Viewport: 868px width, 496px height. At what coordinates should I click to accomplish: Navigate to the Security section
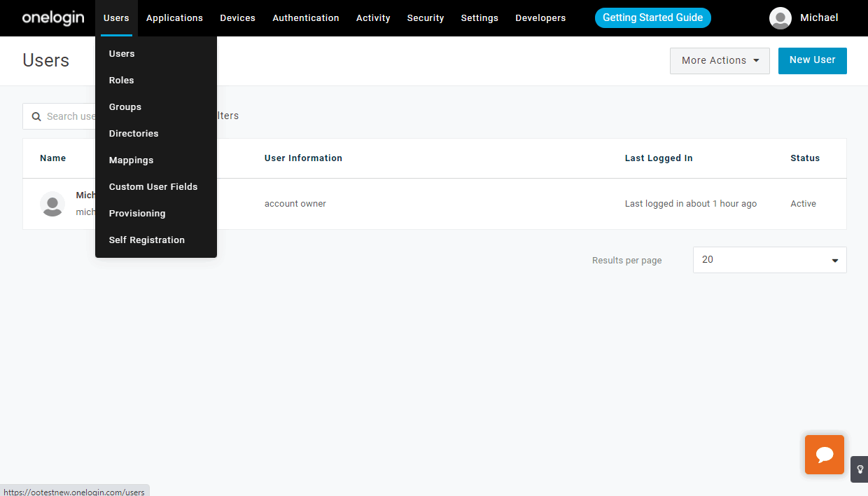[425, 18]
